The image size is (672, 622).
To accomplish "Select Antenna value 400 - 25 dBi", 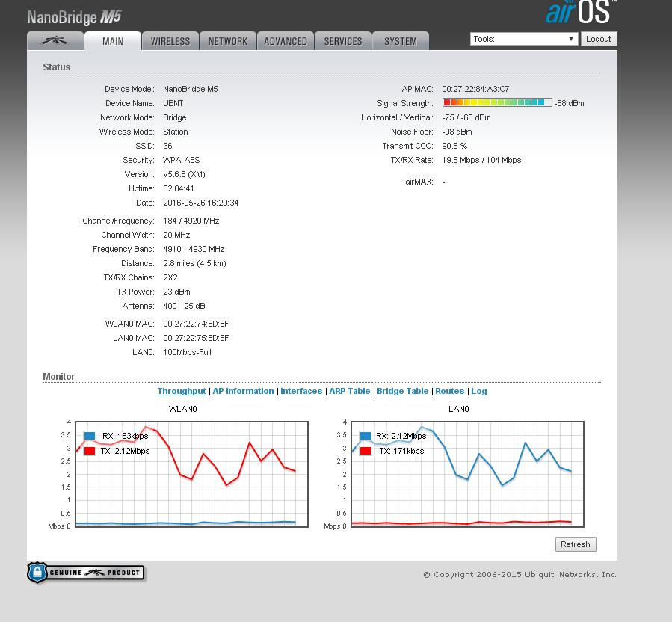I will pyautogui.click(x=185, y=305).
